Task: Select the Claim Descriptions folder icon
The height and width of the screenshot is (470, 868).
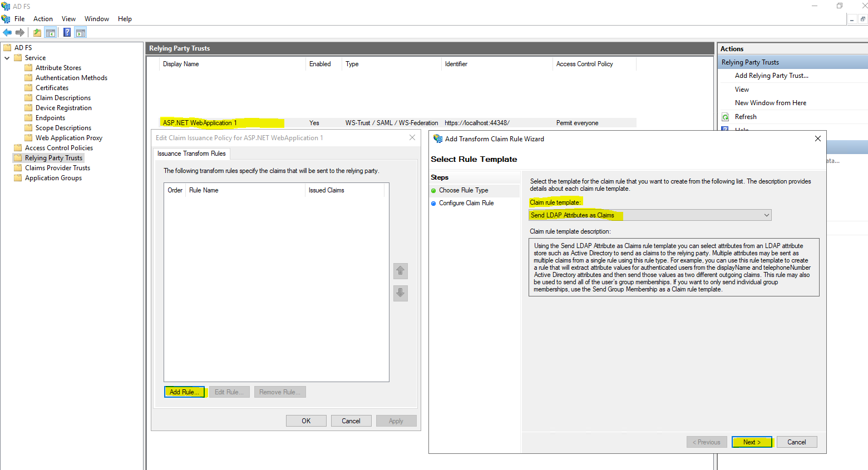Action: 29,97
